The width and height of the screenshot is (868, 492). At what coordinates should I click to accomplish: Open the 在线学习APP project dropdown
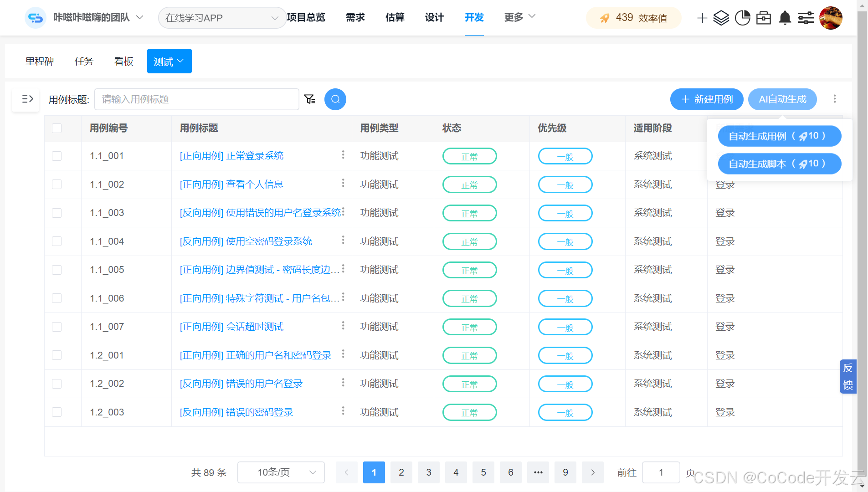pyautogui.click(x=222, y=18)
